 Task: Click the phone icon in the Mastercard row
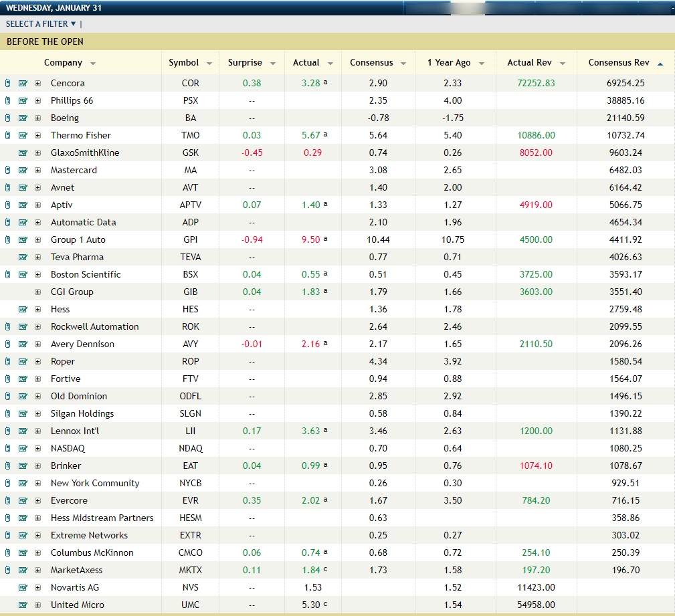7,170
